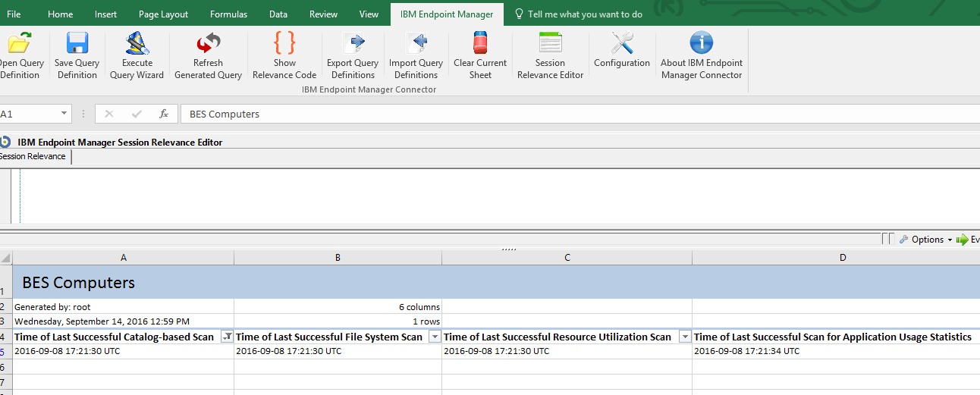Open the Formulas ribbon tab
This screenshot has width=980, height=395.
(228, 14)
